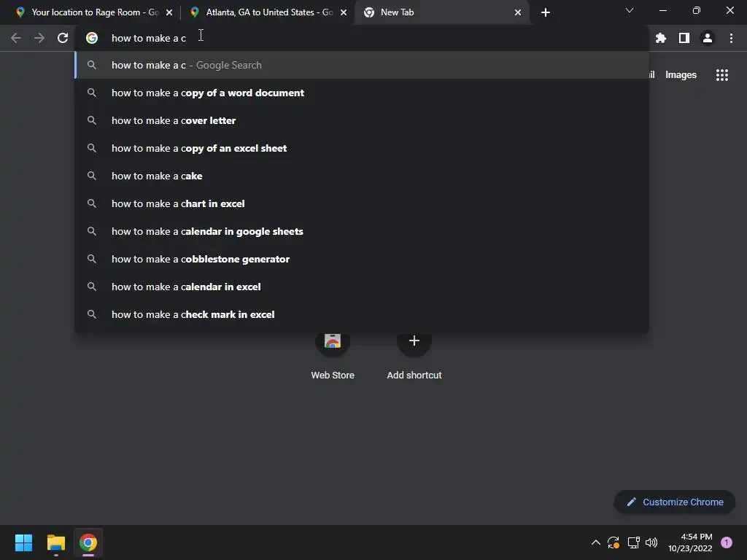Choose 'chart in excel' suggestion

(x=362, y=203)
